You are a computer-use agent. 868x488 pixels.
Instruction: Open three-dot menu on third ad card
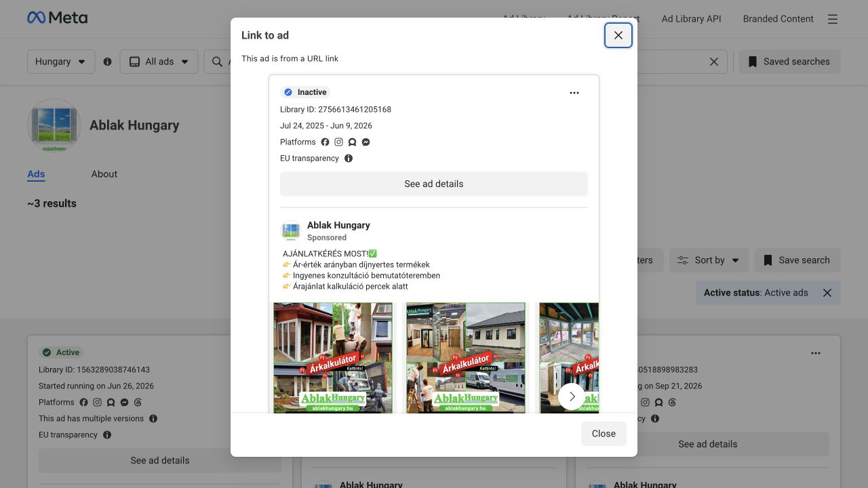click(x=816, y=353)
